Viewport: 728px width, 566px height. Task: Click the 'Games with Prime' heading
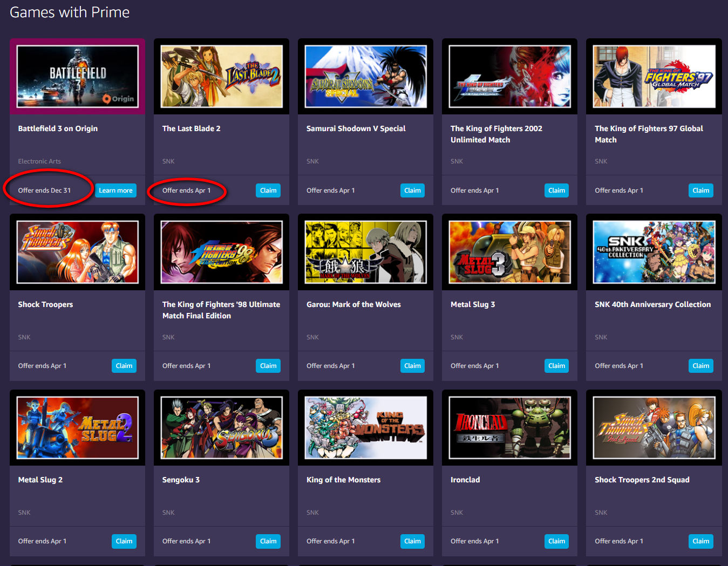click(70, 12)
